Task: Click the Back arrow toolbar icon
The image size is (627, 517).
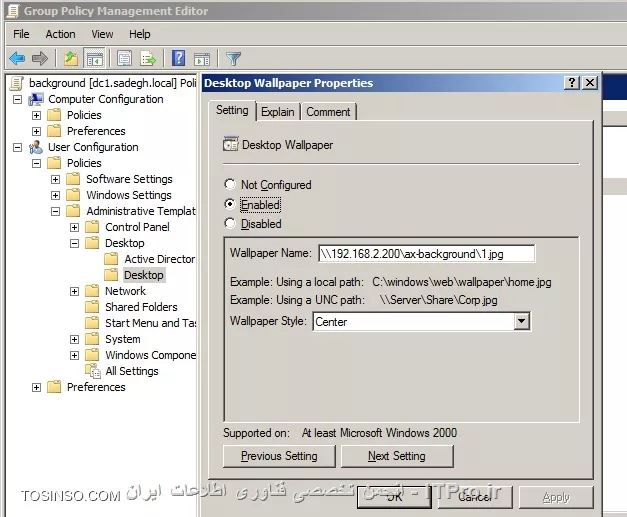Action: 17,58
